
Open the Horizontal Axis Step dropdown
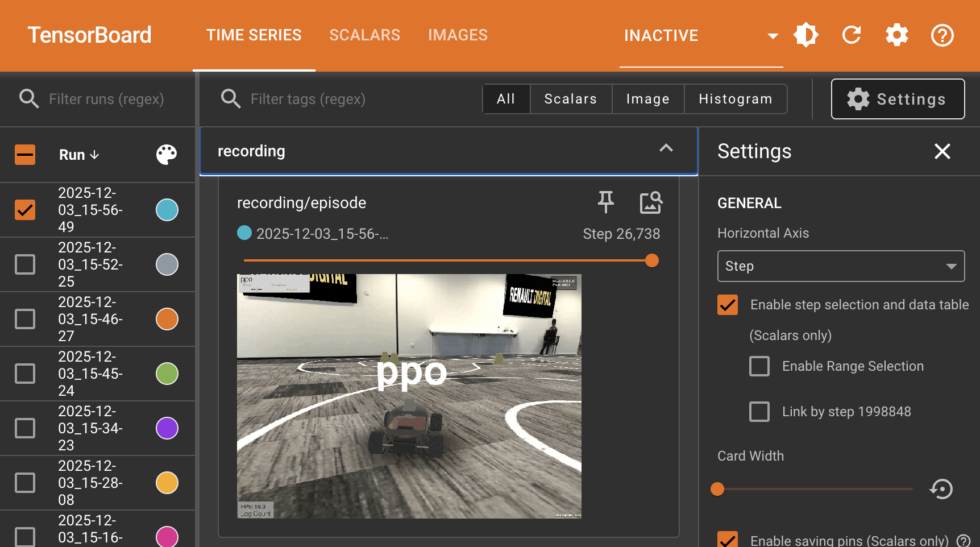click(841, 266)
